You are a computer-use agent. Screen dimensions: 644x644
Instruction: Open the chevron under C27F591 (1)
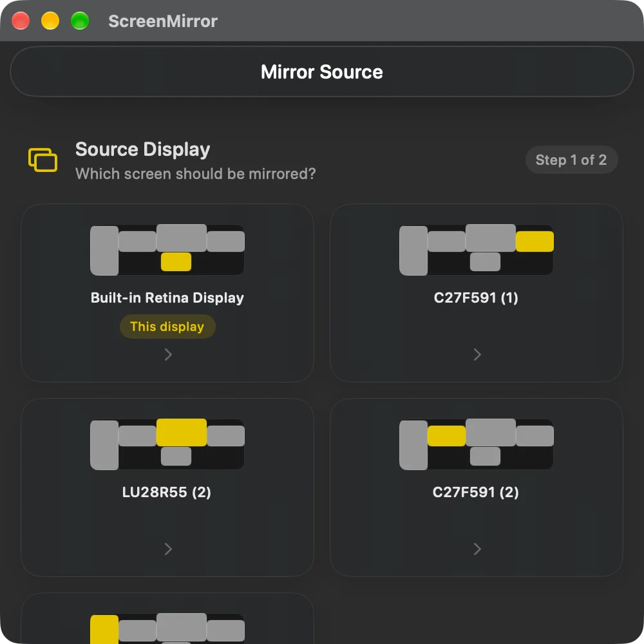pyautogui.click(x=477, y=354)
